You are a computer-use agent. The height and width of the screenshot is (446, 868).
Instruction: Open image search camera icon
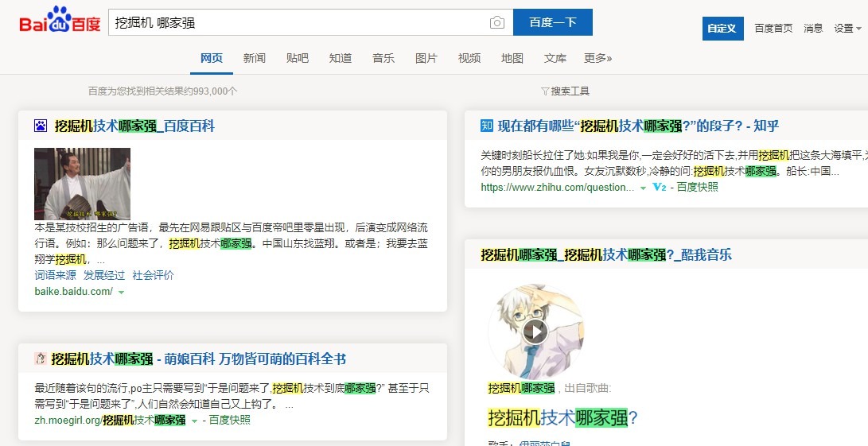[x=497, y=23]
